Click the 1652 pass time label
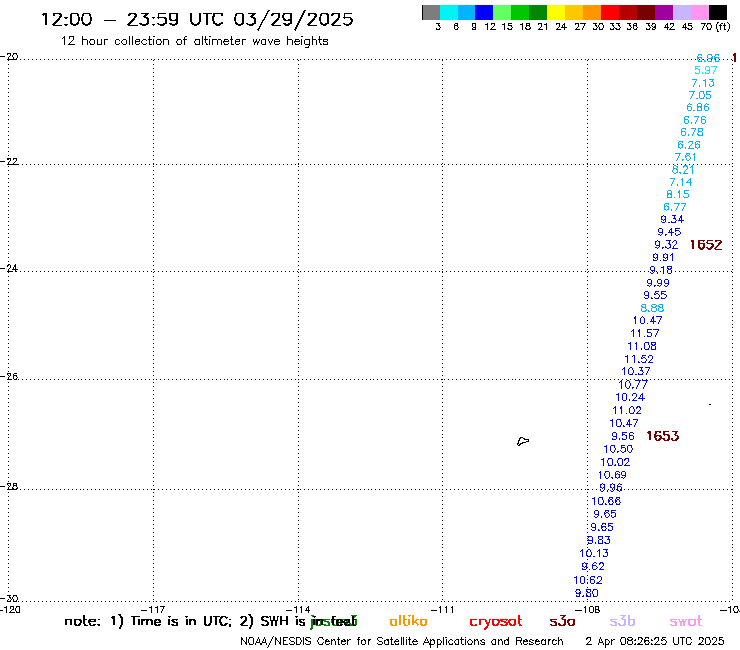 (706, 245)
